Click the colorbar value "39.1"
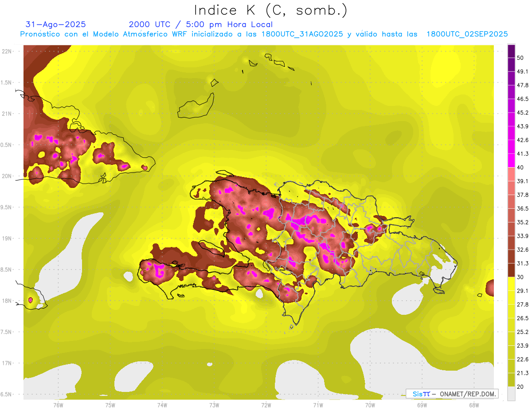 tap(523, 181)
